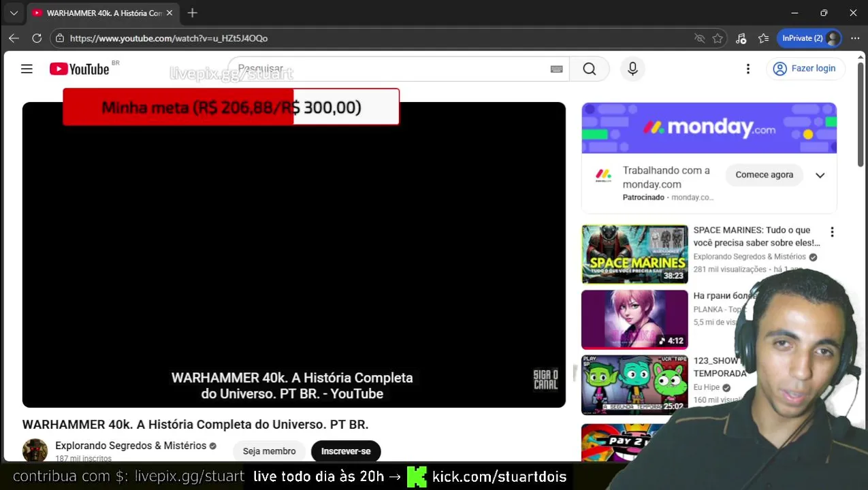
Task: Click the Fazer login button
Action: 804,68
